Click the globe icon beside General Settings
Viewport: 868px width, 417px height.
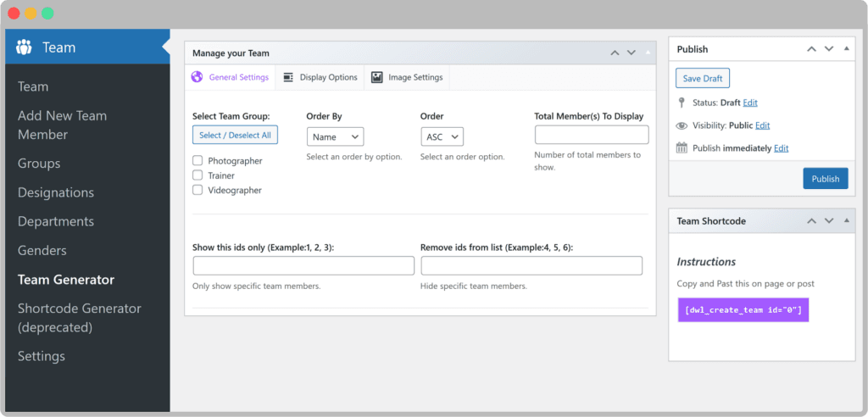[198, 77]
